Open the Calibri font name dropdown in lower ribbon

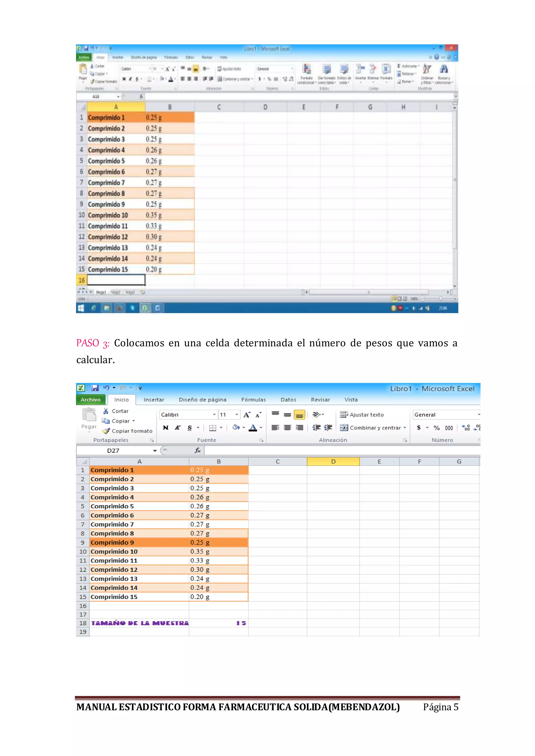tap(214, 415)
